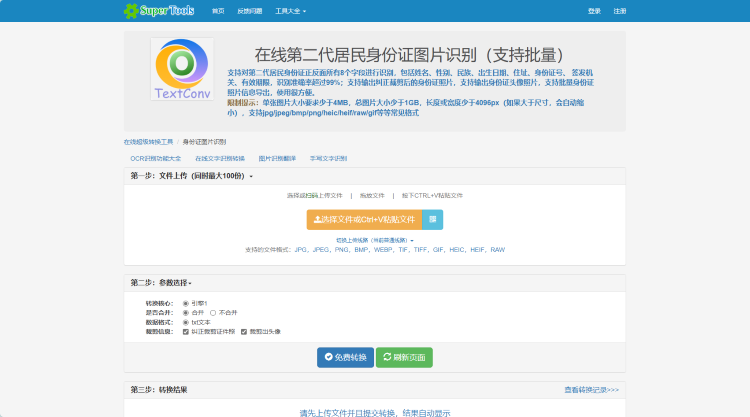Open the 首页 nav menu item
750x417 pixels.
tap(218, 11)
